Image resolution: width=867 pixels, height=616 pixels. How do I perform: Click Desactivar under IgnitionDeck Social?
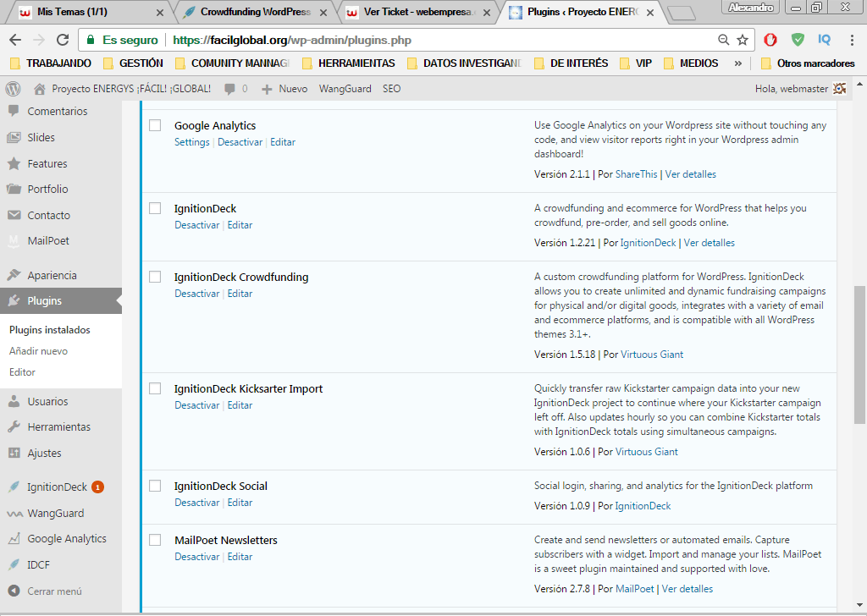pos(196,502)
